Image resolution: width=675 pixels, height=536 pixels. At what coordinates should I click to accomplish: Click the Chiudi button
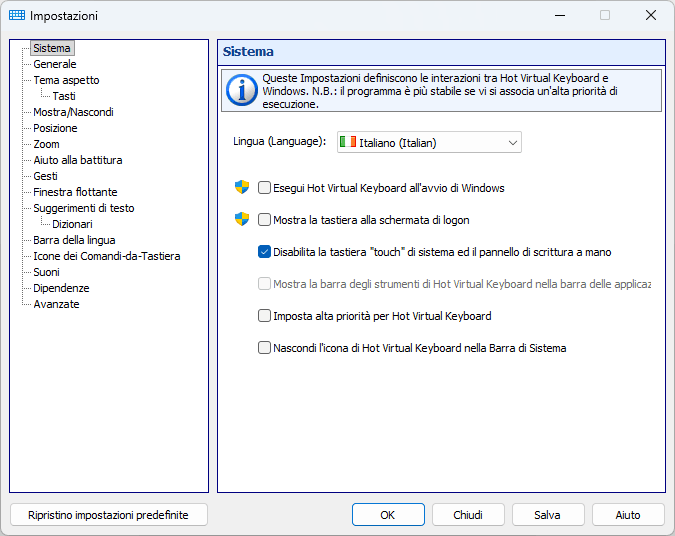point(468,514)
